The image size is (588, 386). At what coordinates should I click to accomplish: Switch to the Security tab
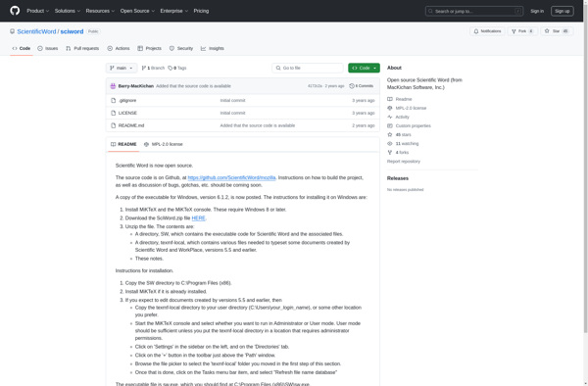point(181,48)
